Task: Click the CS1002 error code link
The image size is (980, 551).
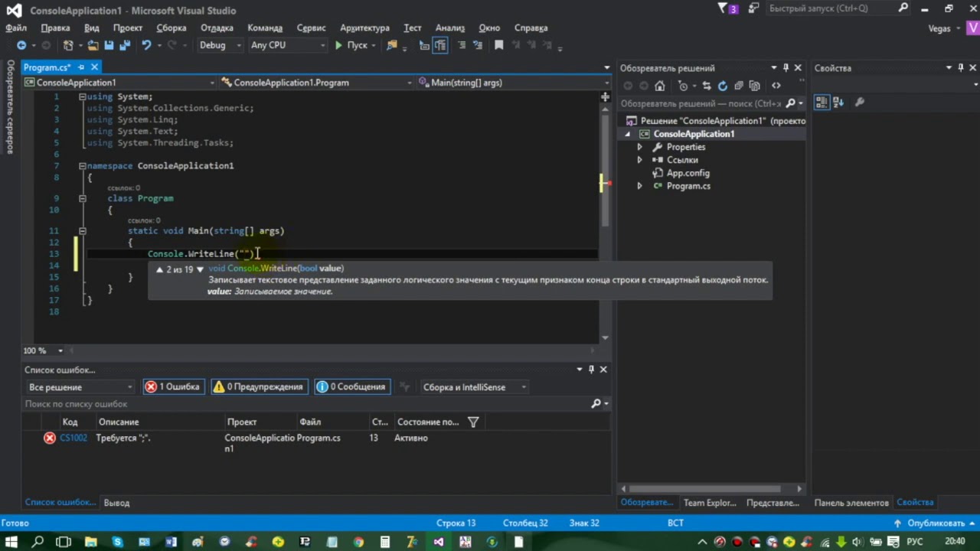Action: (x=73, y=438)
